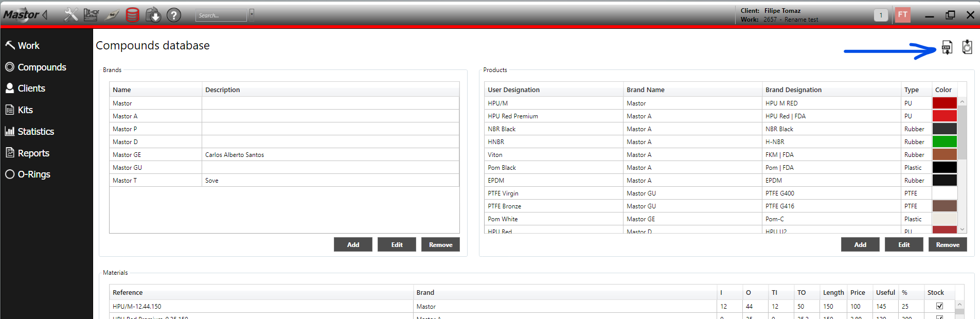Click the PTFE G416 brand designation cell
This screenshot has width=980, height=319.
click(x=831, y=206)
